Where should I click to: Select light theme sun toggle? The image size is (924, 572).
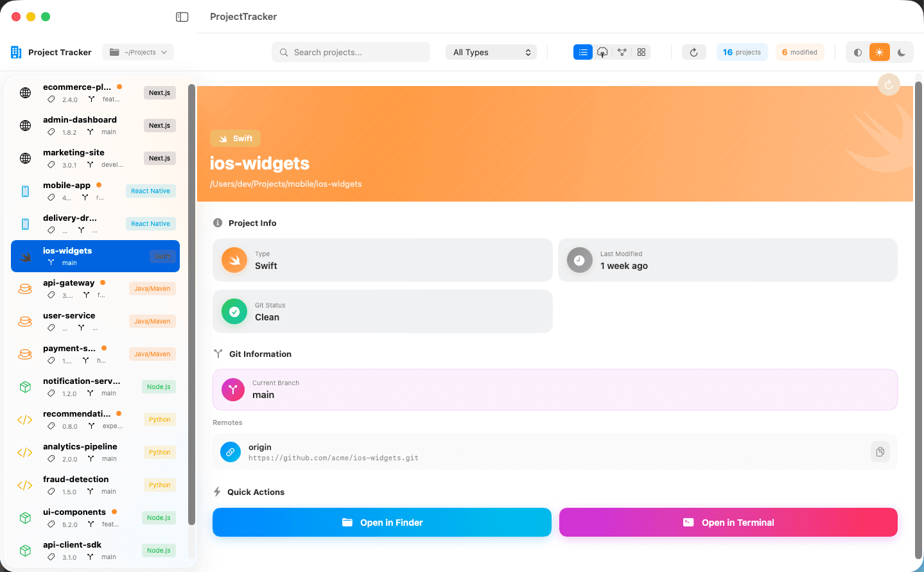[879, 53]
